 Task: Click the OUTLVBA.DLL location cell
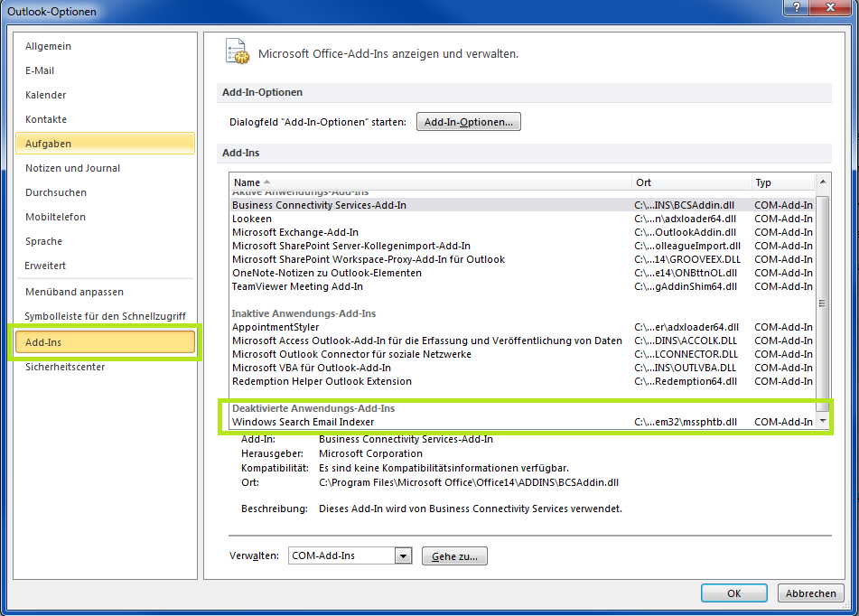pos(685,368)
